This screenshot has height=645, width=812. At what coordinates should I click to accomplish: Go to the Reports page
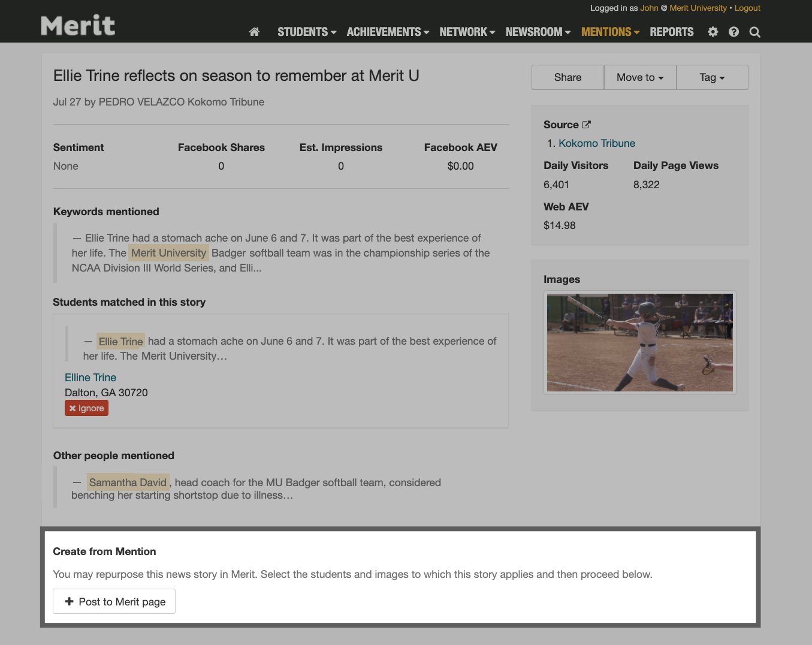[x=671, y=32]
